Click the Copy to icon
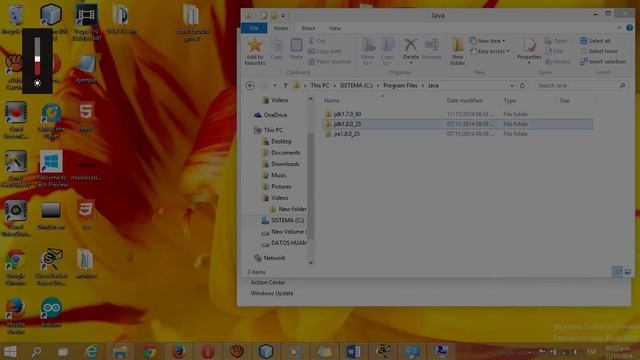The height and width of the screenshot is (360, 640). [x=387, y=44]
